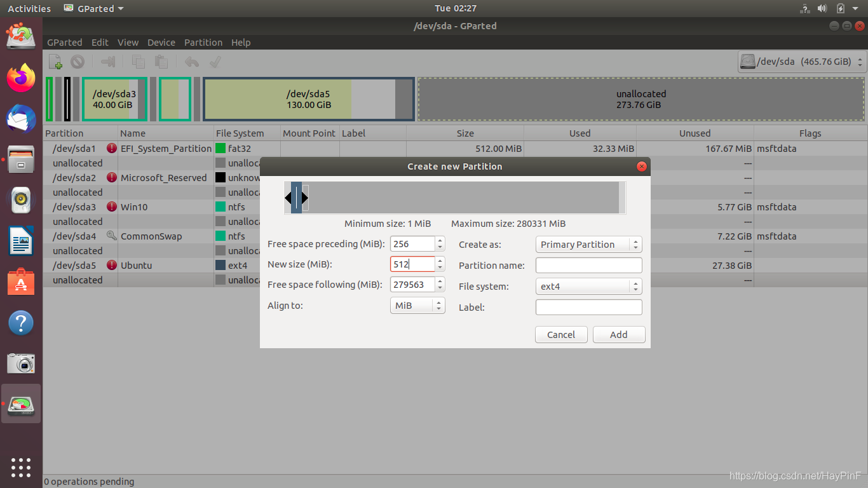Open Firefox from the dock
Screen dimensions: 868x488
point(21,78)
